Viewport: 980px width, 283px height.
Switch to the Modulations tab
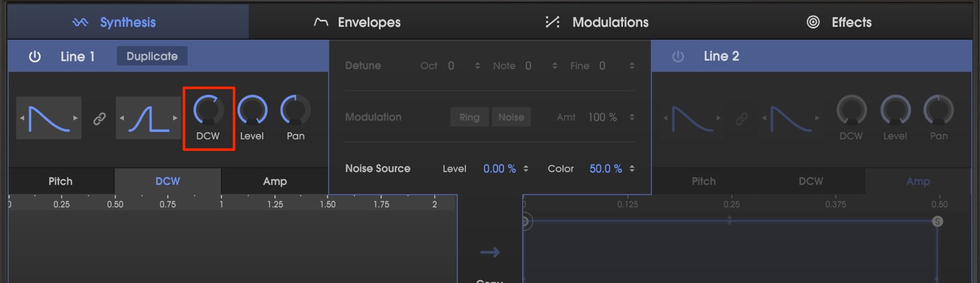pyautogui.click(x=596, y=22)
